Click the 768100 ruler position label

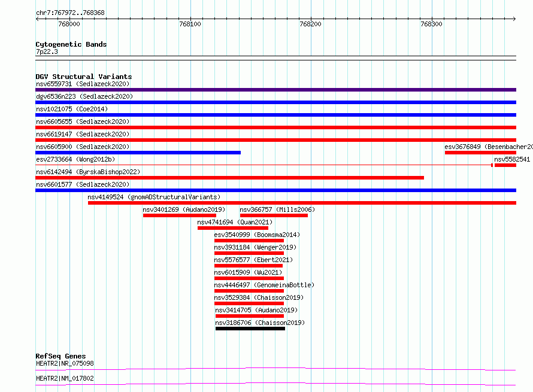(190, 24)
